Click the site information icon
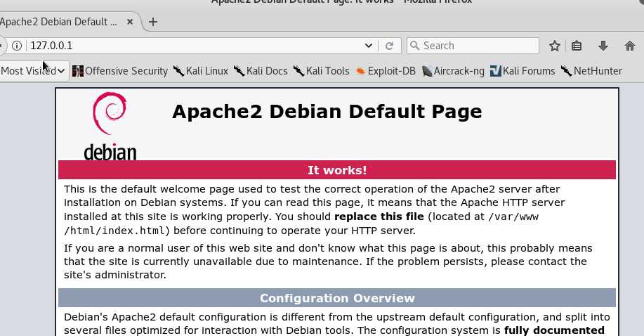This screenshot has height=336, width=644. [17, 46]
